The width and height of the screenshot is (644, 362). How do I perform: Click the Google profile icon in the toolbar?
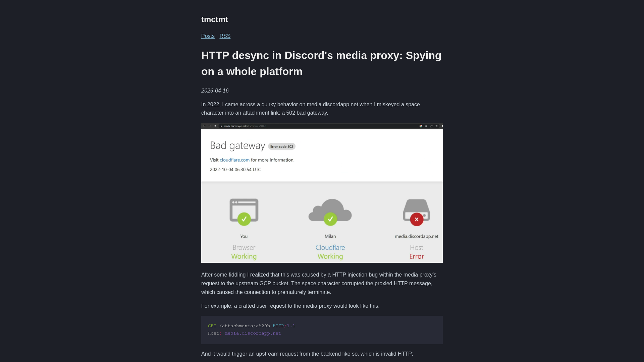(x=421, y=126)
